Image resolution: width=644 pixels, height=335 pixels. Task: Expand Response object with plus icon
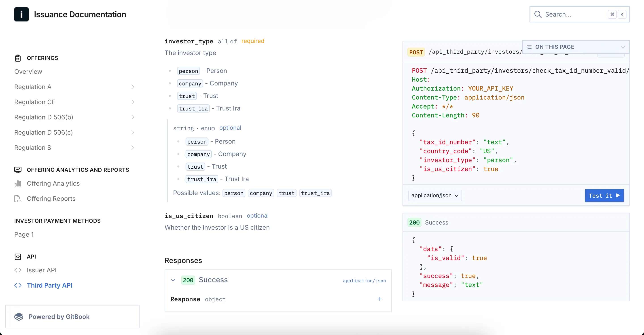tap(380, 299)
